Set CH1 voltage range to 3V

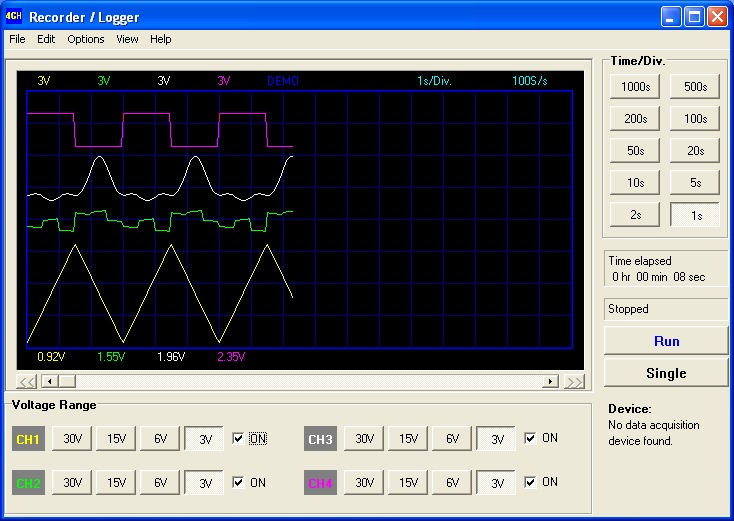tap(204, 439)
